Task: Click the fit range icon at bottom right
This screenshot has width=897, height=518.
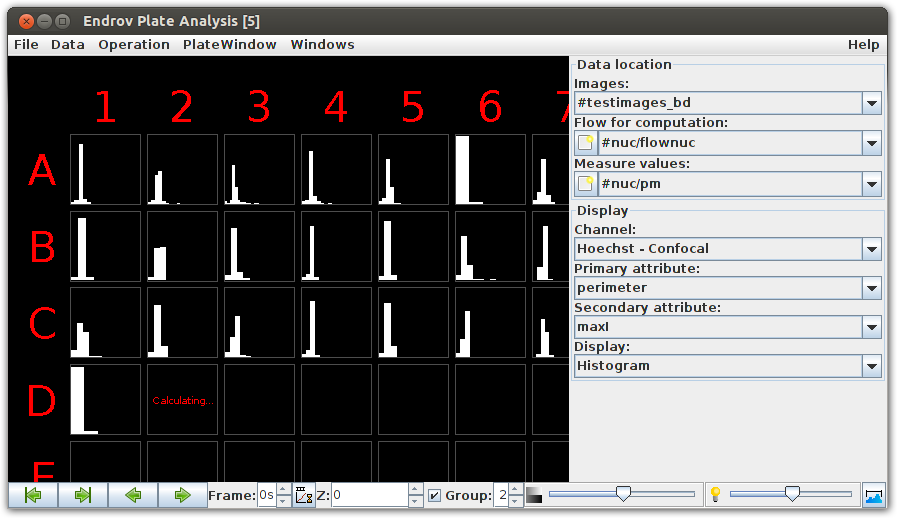Action: tap(874, 496)
